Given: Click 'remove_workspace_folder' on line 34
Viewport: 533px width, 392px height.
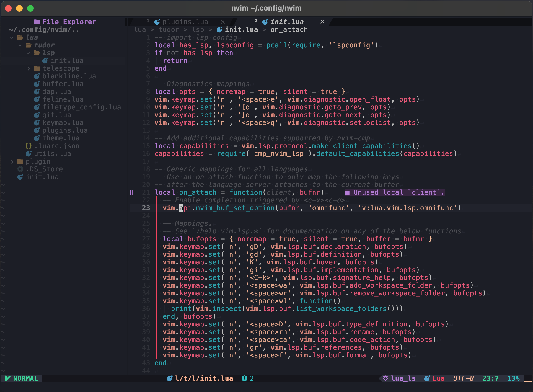Looking at the screenshot, I should pos(397,293).
